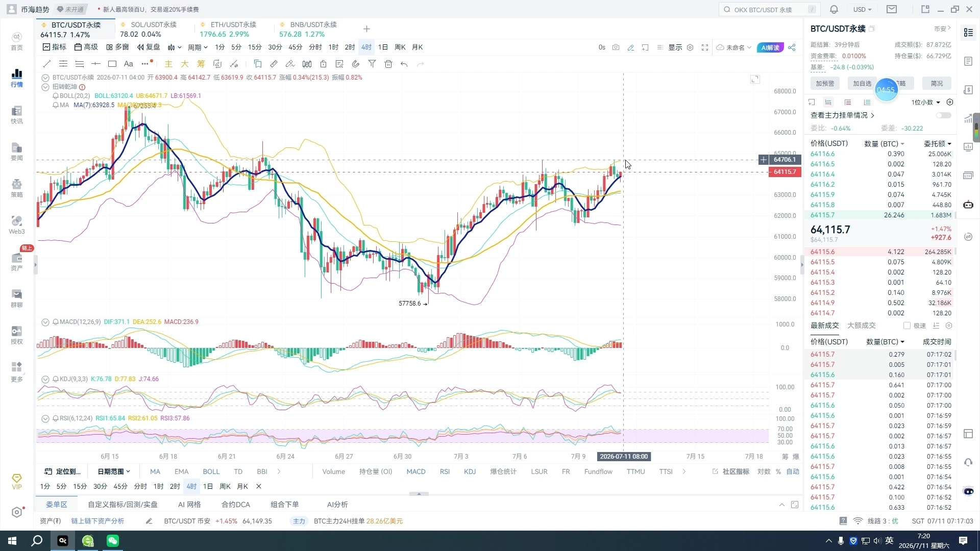Viewport: 980px width, 551px height.
Task: Open the 未命名 layout dropdown
Action: click(x=734, y=47)
